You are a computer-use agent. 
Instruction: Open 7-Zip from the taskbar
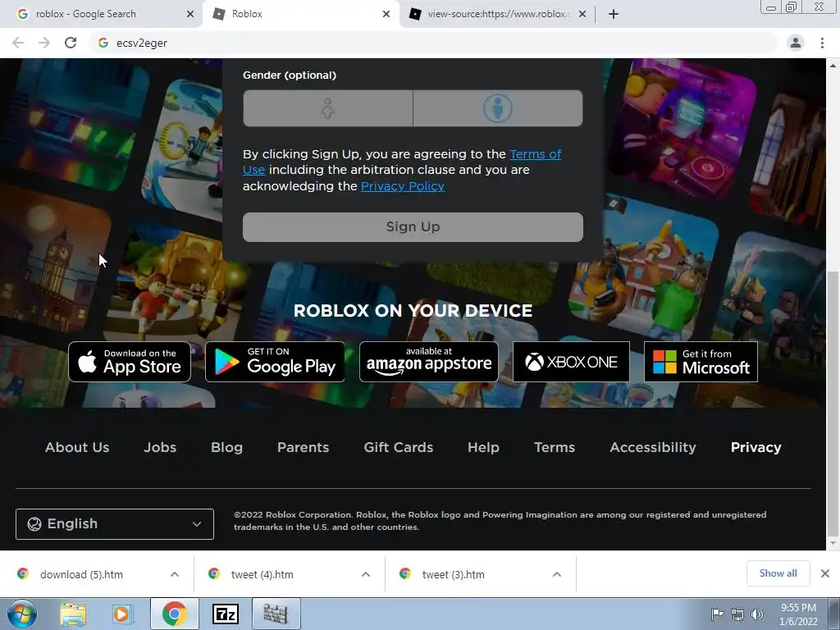pyautogui.click(x=225, y=614)
